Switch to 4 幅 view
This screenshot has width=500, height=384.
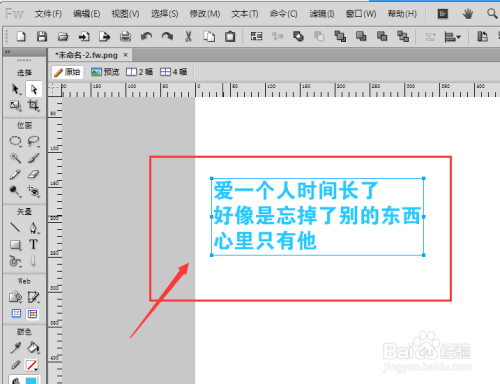tap(173, 72)
